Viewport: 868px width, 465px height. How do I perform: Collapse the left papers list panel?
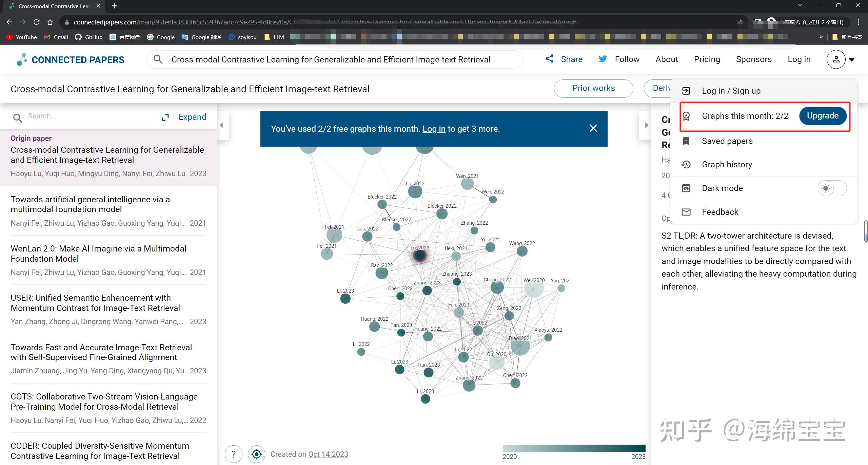pos(222,125)
